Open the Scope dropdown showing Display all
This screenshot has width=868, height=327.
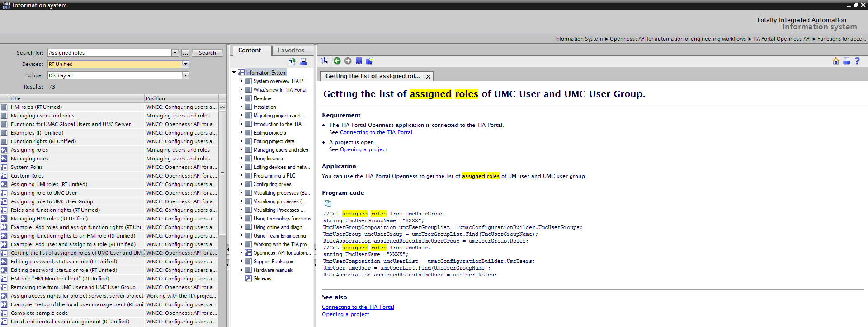[185, 75]
